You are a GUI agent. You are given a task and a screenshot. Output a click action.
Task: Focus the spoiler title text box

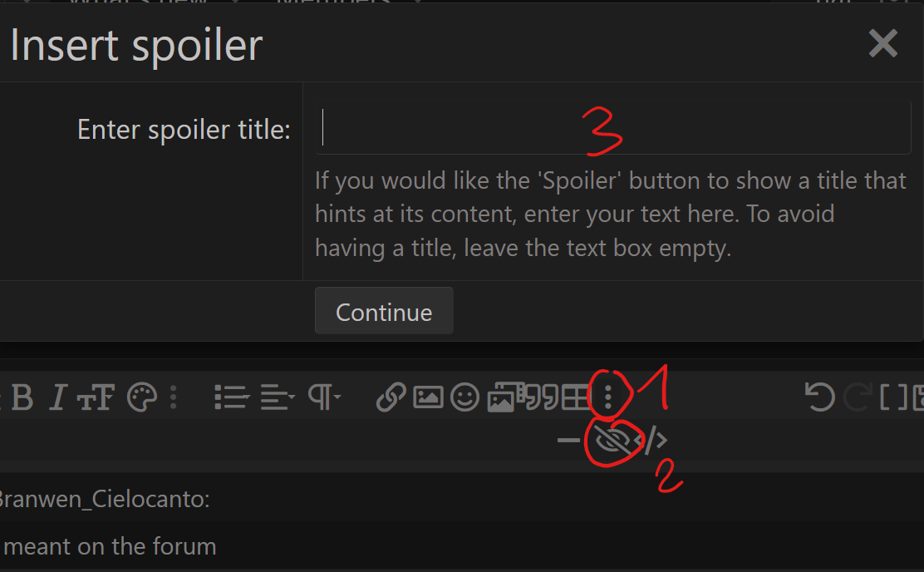point(613,127)
